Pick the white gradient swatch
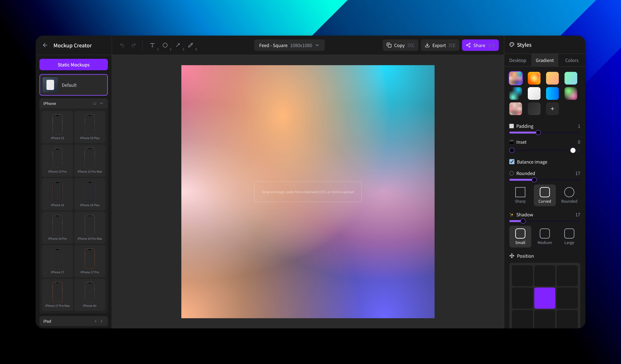The width and height of the screenshot is (621, 364). click(x=534, y=94)
